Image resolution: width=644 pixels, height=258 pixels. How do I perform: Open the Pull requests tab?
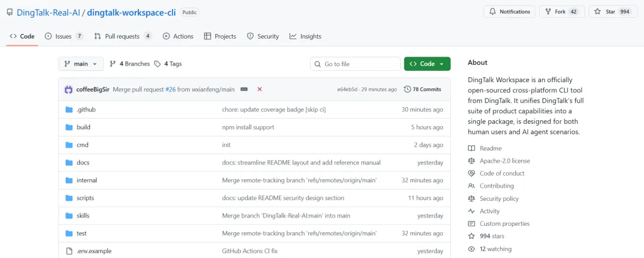(x=123, y=36)
